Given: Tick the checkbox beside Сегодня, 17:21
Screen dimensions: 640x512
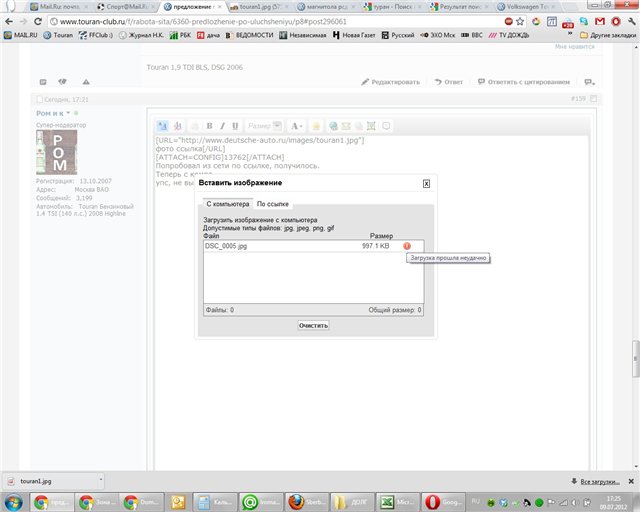Looking at the screenshot, I should click(40, 99).
